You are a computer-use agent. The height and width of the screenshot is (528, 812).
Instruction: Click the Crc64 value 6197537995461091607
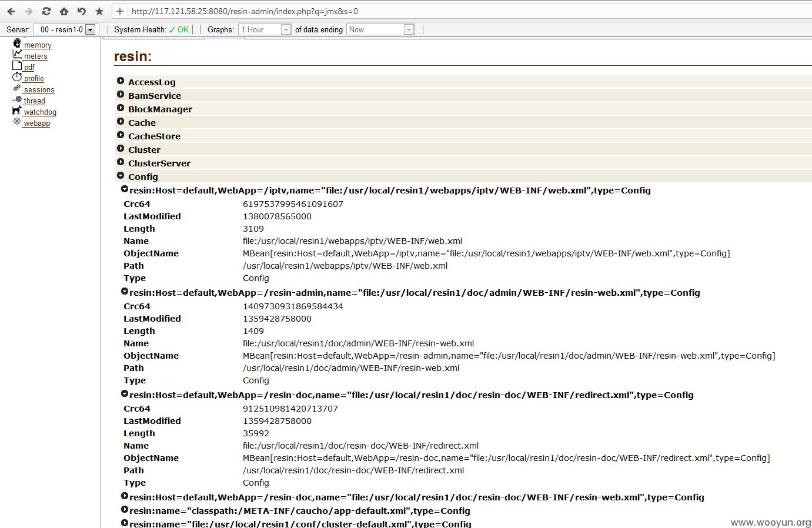293,204
